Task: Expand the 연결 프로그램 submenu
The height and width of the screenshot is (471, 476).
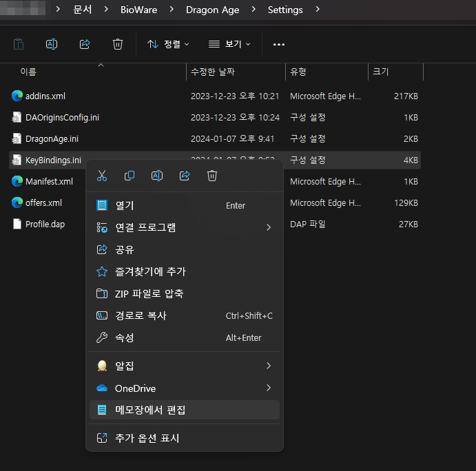Action: (x=185, y=227)
